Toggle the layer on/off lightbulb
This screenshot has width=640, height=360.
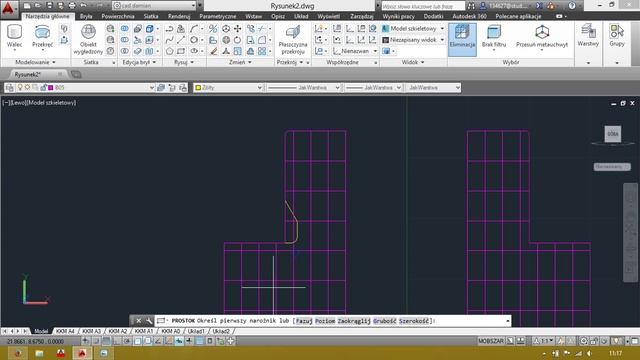click(x=20, y=88)
